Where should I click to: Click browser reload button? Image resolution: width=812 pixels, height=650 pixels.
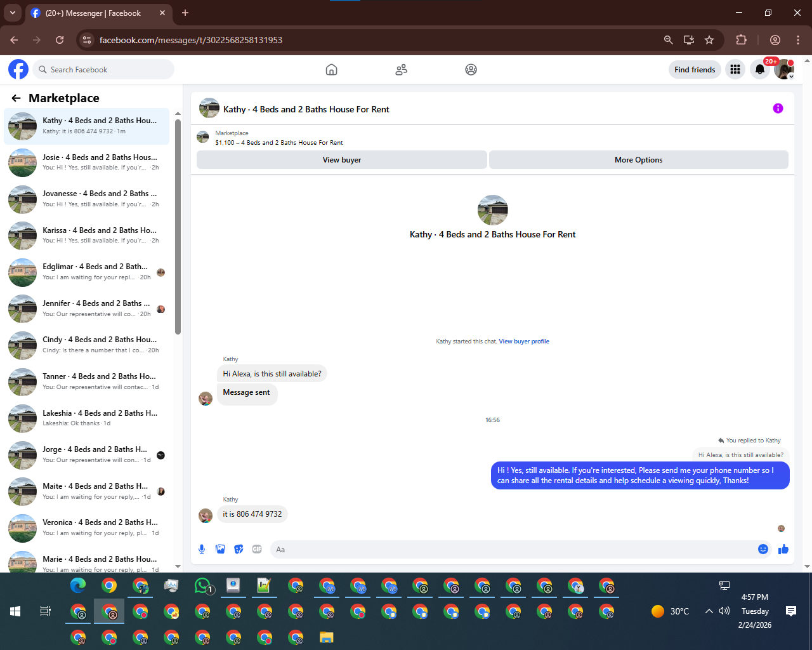pyautogui.click(x=60, y=40)
